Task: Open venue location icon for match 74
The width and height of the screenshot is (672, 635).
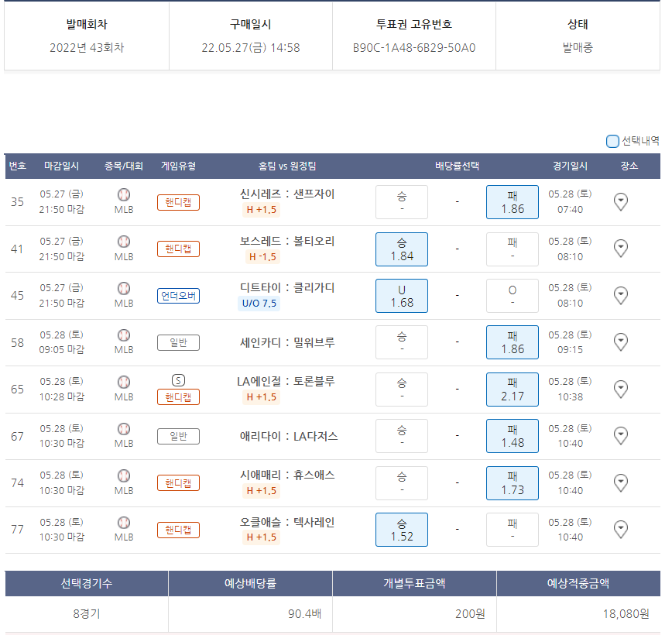Action: pos(621,482)
